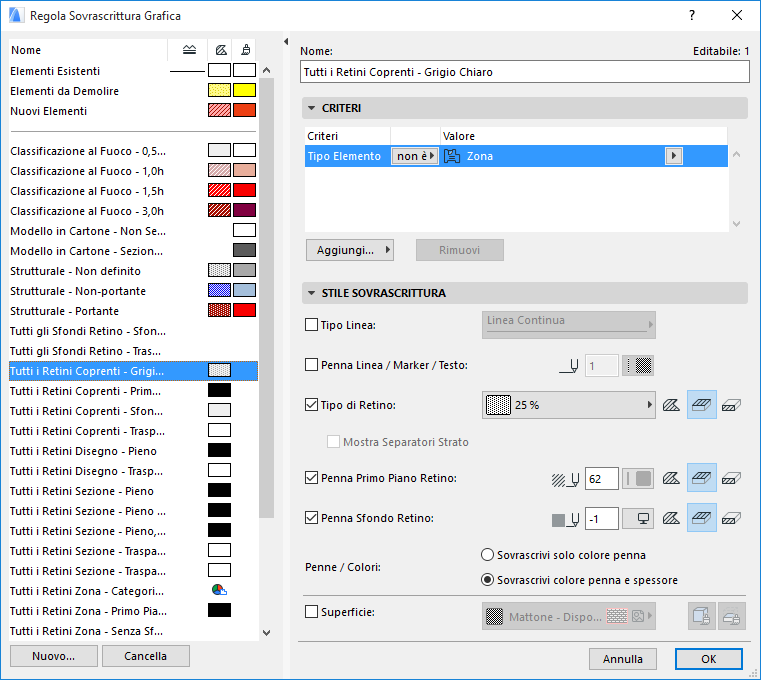This screenshot has height=680, width=761.
Task: Click the Rimuovi button
Action: point(460,250)
